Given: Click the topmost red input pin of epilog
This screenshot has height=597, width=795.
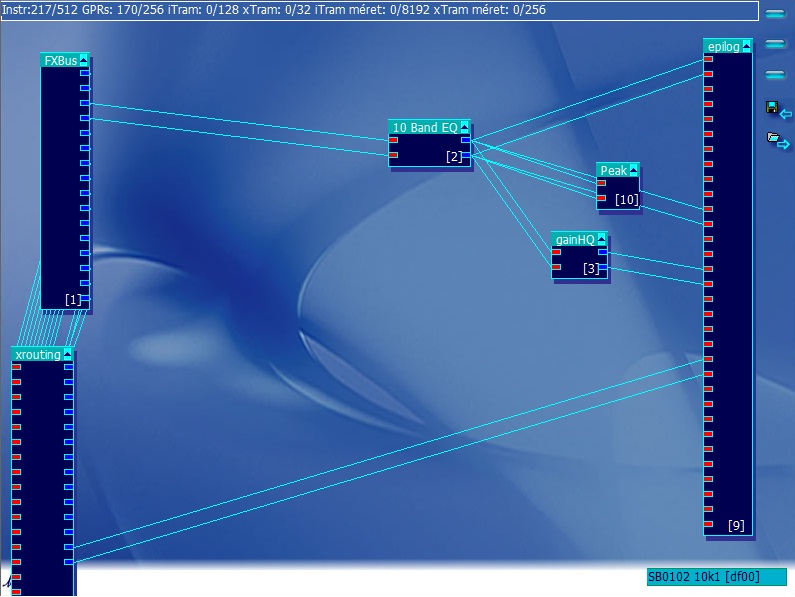Looking at the screenshot, I should (x=708, y=59).
